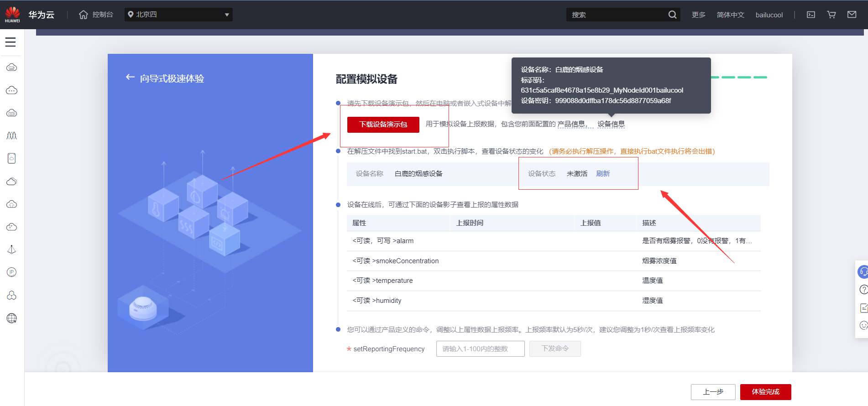Open the cloud with clock sidebar icon
Viewport: 868px width, 406px height.
12,227
